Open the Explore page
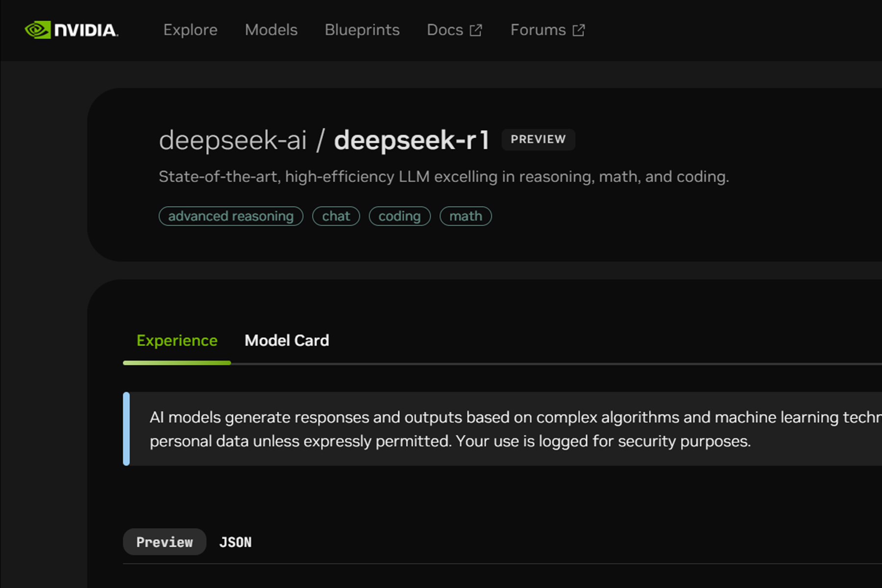Screen dimensions: 882x588 [x=190, y=30]
